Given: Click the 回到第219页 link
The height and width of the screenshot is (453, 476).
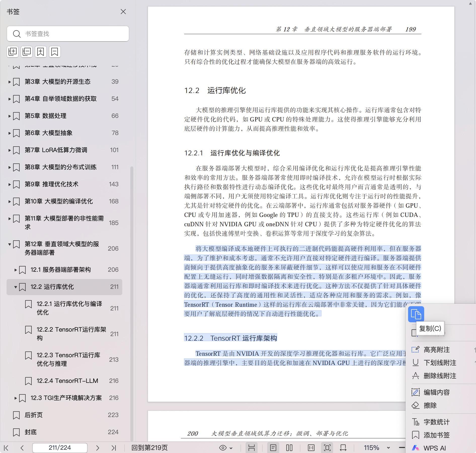Looking at the screenshot, I should [x=149, y=448].
